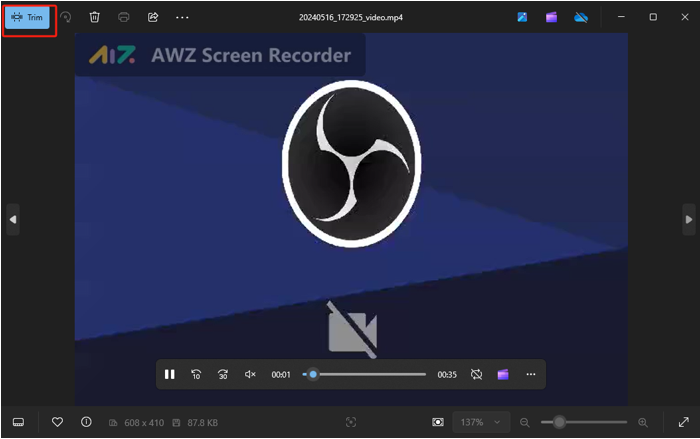The width and height of the screenshot is (700, 439).
Task: Open playback bar more options
Action: tap(530, 374)
